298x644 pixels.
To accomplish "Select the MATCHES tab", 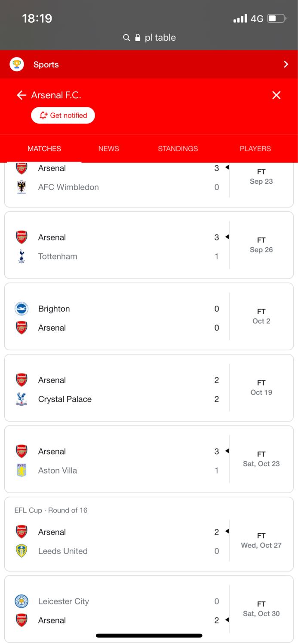I will tap(44, 149).
